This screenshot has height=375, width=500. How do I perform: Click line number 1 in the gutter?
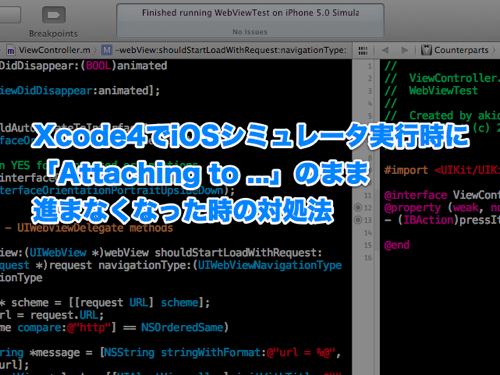[369, 66]
